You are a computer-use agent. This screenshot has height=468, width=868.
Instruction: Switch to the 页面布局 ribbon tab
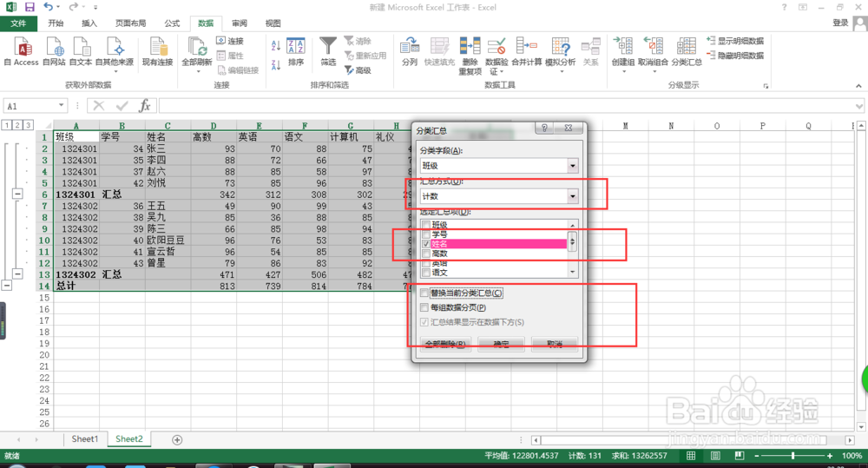point(131,23)
